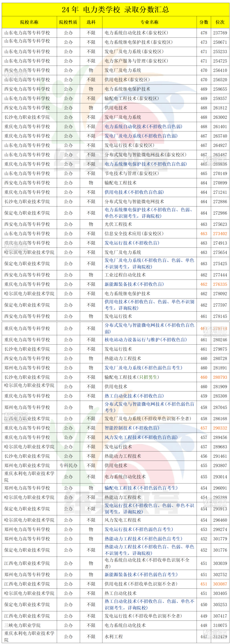Select the 院校性质 column header
Screen dimensions: 231x644
pos(68,22)
